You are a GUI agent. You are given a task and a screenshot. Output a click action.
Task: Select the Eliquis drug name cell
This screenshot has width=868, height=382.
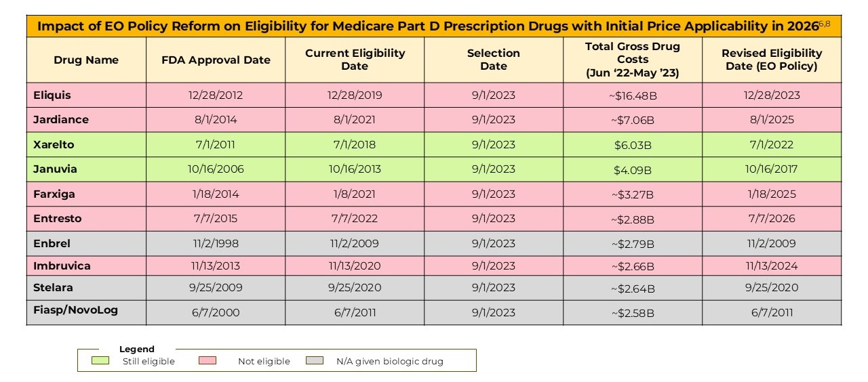(52, 95)
